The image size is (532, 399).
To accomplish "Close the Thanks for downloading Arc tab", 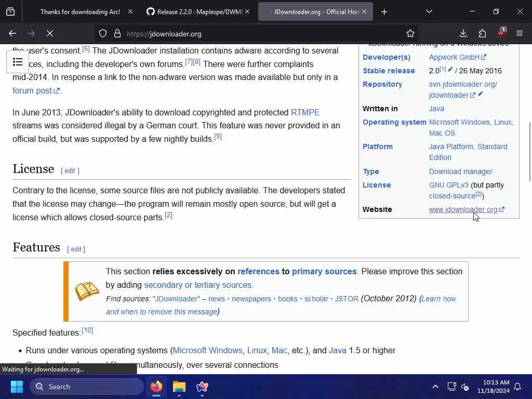I will point(130,12).
